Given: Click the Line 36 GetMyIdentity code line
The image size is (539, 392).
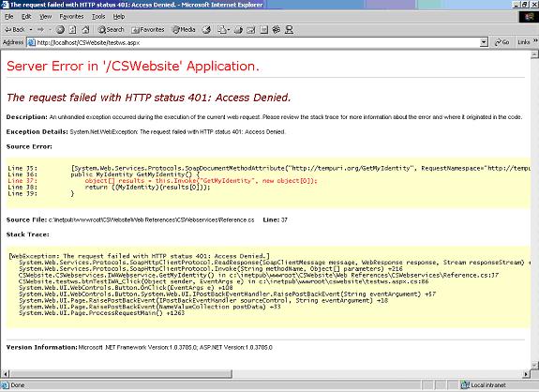Looking at the screenshot, I should click(x=103, y=174).
